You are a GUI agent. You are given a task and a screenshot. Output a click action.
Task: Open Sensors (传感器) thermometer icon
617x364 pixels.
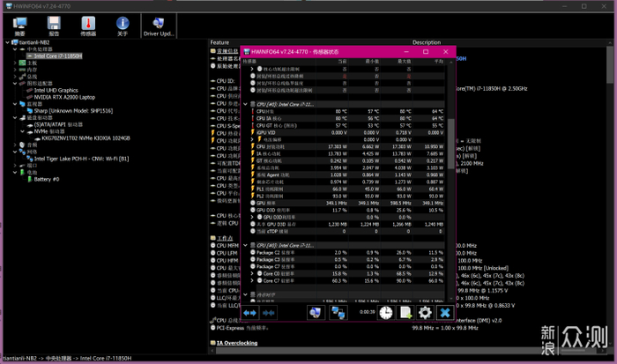(x=89, y=25)
